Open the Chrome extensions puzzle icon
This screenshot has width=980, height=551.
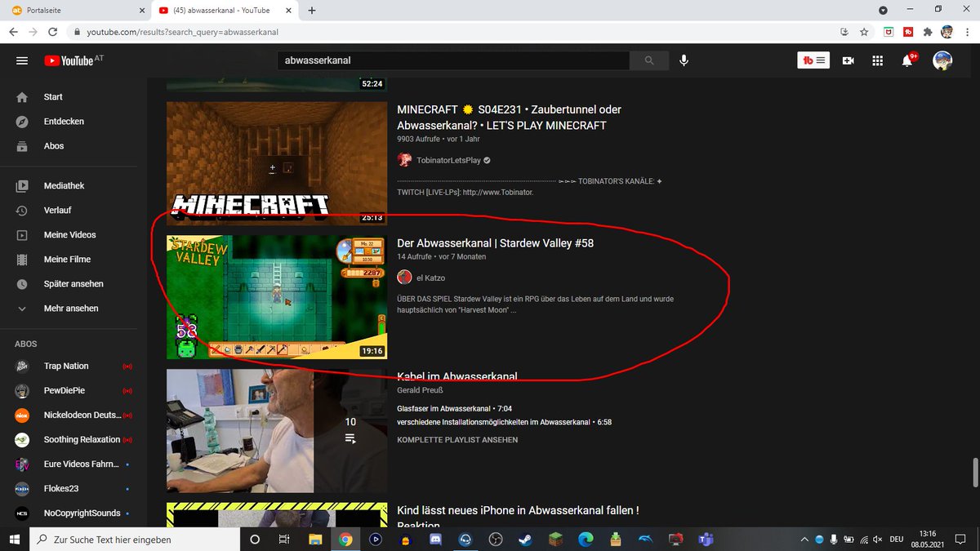pyautogui.click(x=928, y=32)
